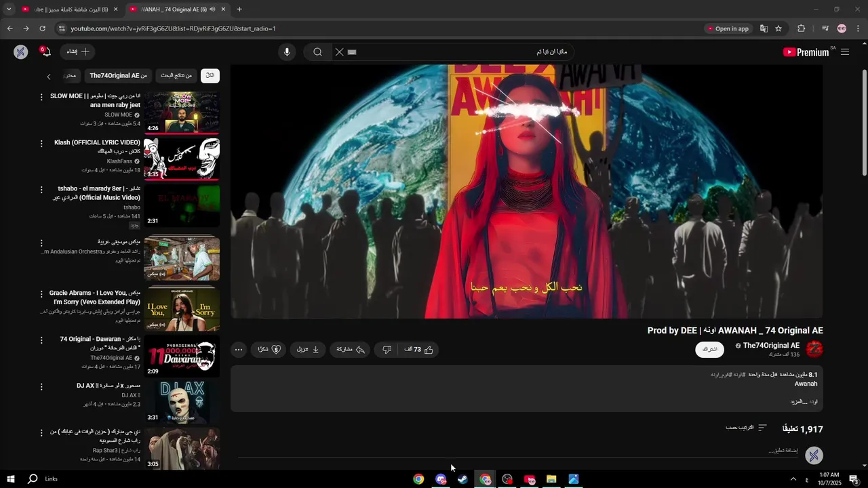Select the 'من نتائج البحث' filter chip
Image resolution: width=868 pixels, height=488 pixels.
tap(176, 76)
